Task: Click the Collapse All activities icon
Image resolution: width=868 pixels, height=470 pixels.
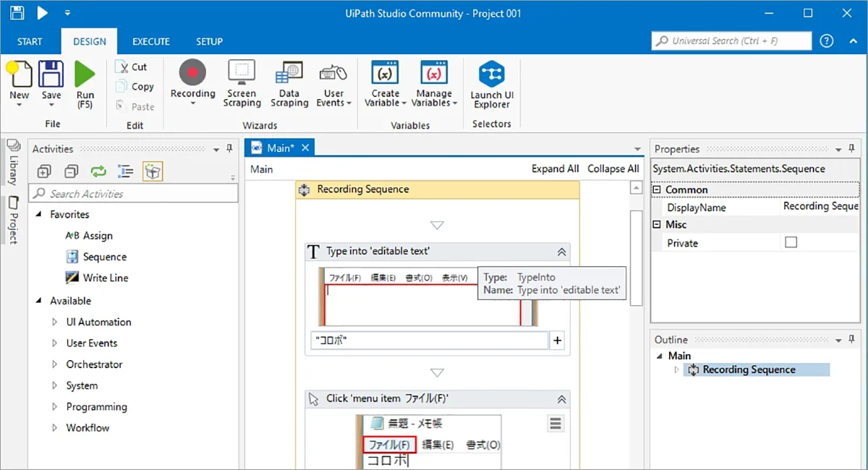Action: 71,171
